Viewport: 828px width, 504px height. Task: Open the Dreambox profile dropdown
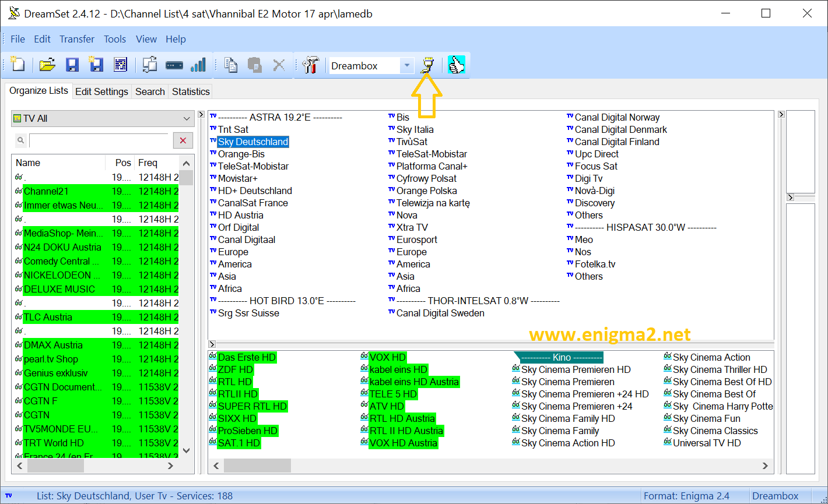pyautogui.click(x=406, y=66)
